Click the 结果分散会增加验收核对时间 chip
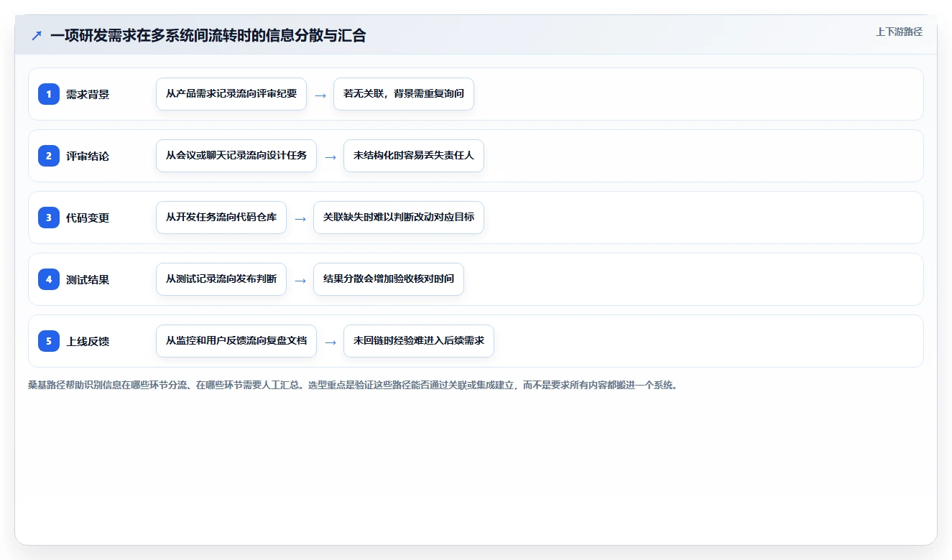Viewport: 952px width, 560px height. [x=389, y=279]
